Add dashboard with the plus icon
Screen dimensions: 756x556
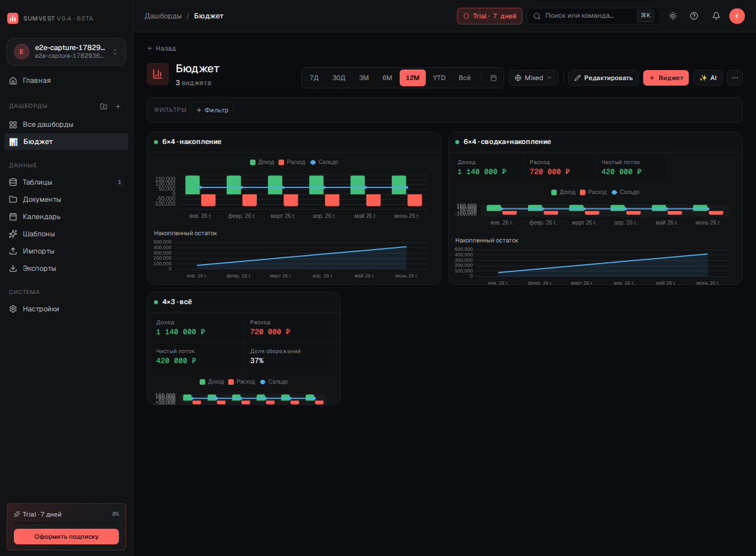(x=118, y=106)
